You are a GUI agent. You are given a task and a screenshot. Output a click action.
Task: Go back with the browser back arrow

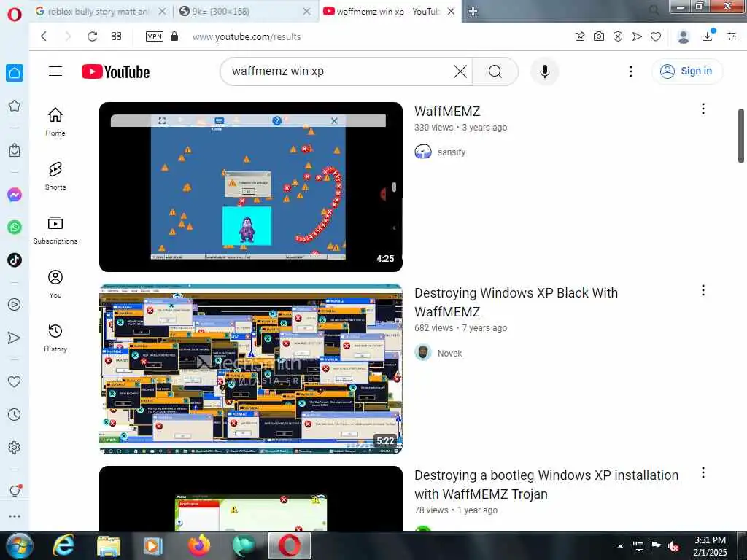(x=44, y=36)
